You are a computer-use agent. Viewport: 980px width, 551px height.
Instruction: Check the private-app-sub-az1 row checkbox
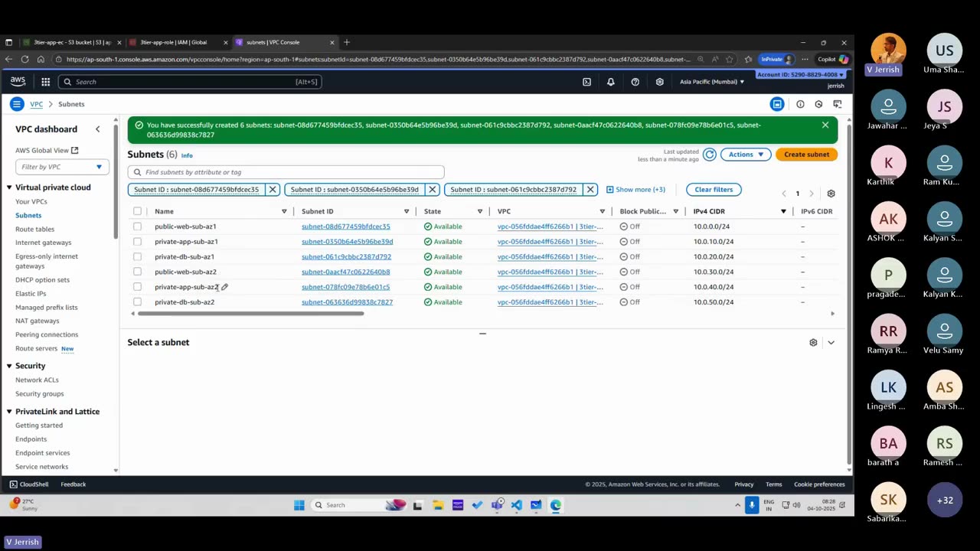137,242
